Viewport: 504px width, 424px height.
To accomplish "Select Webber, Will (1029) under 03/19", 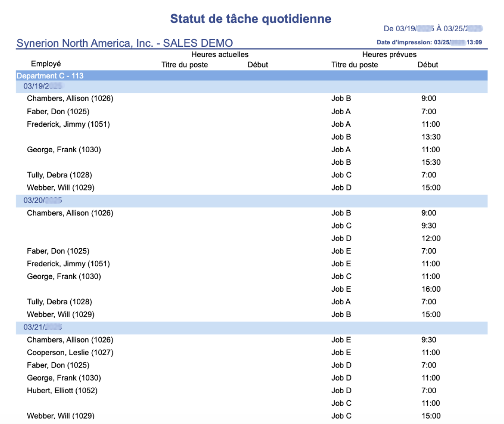I will (x=61, y=188).
